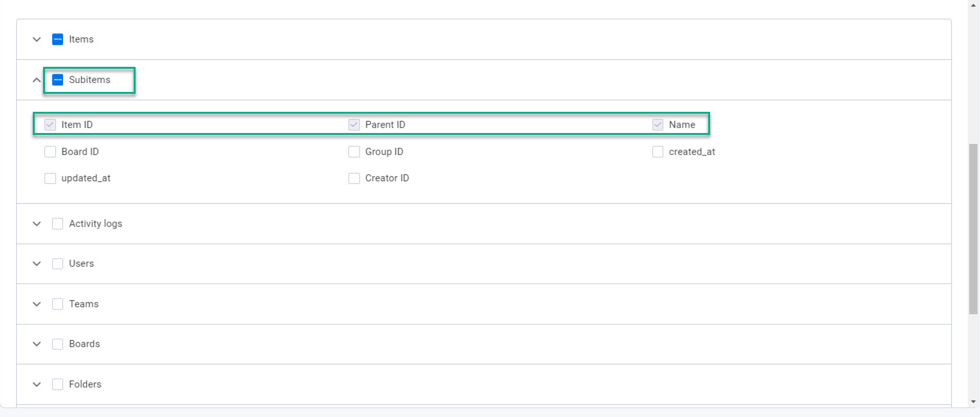Expand the Teams section chevron
Screen dimensions: 980x417
(37, 305)
